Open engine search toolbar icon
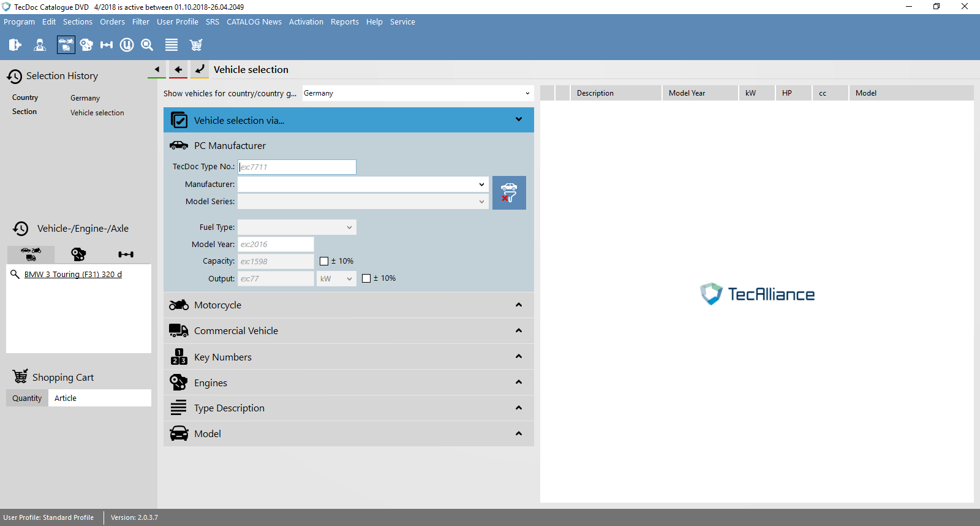 tap(86, 45)
